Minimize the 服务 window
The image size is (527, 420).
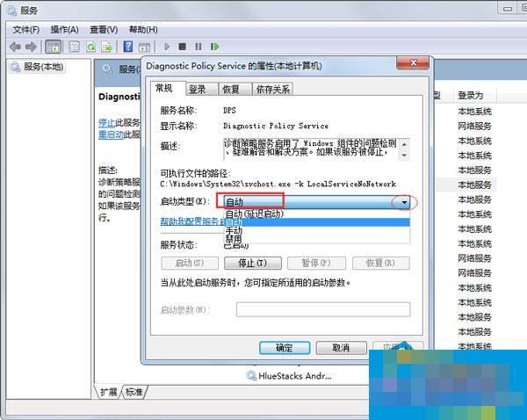pos(507,9)
